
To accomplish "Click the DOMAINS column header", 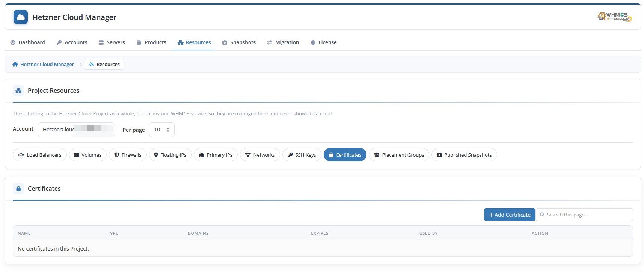I will [198, 233].
